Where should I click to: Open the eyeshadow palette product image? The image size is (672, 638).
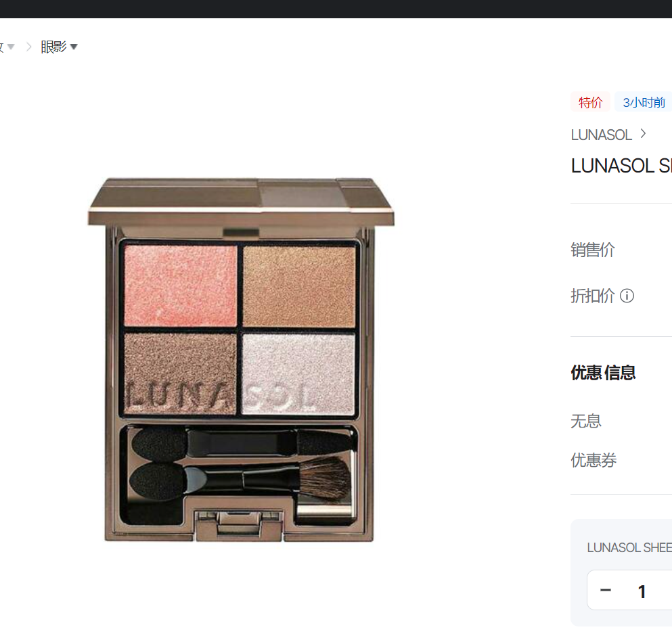click(241, 359)
